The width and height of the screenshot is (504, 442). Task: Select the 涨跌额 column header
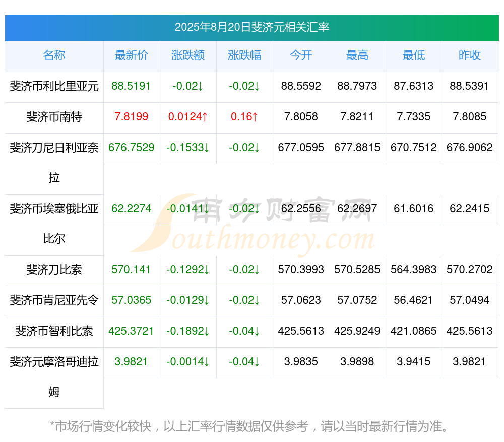[188, 55]
